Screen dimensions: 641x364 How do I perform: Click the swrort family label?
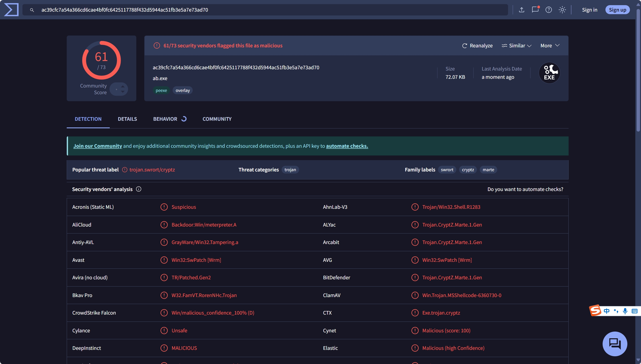(447, 170)
